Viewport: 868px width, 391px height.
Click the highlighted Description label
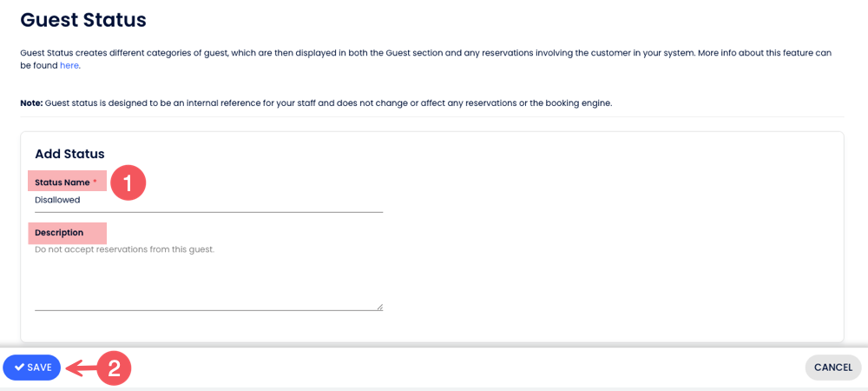pos(59,233)
